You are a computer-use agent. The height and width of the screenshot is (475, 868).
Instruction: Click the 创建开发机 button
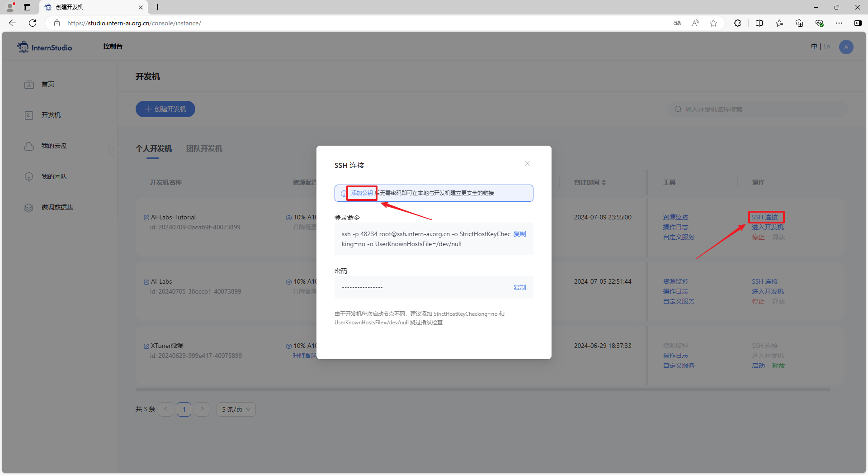click(x=165, y=109)
